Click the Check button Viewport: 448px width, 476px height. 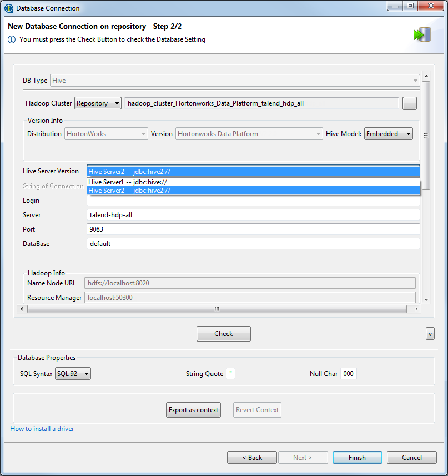(224, 334)
